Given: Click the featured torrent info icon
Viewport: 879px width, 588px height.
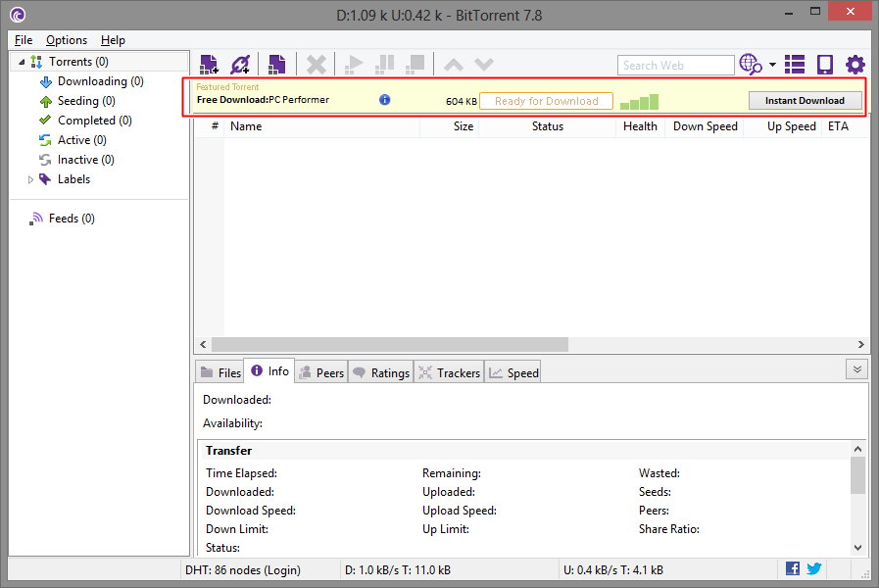Looking at the screenshot, I should click(384, 100).
